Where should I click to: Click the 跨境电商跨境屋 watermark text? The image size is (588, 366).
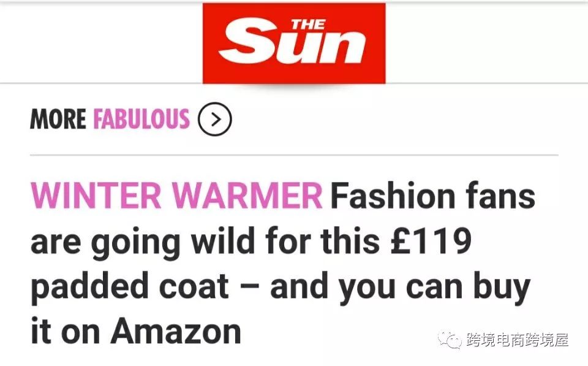tap(518, 340)
